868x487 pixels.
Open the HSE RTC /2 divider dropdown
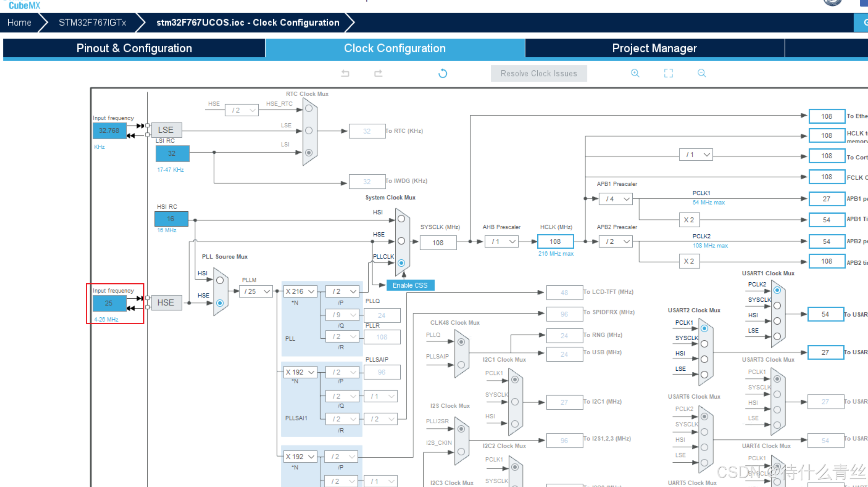242,110
